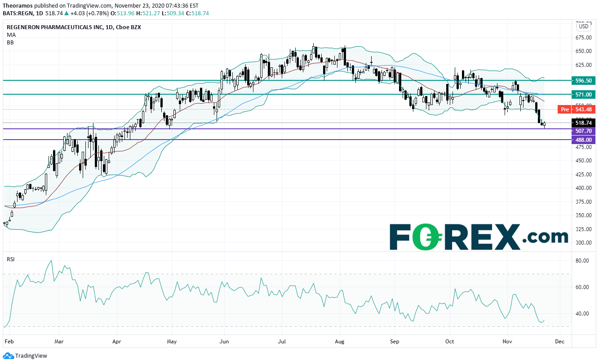Click the green 571.00 price level tag

point(583,95)
